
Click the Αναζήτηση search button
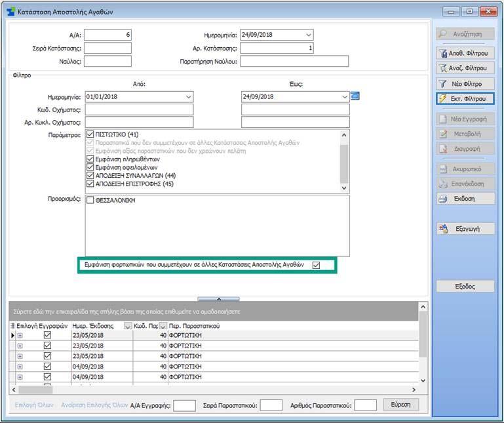pyautogui.click(x=465, y=34)
